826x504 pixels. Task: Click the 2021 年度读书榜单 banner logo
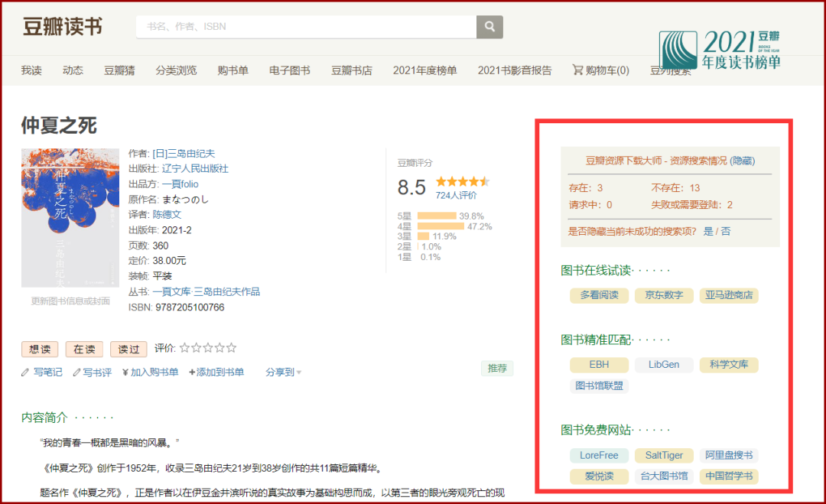point(720,50)
